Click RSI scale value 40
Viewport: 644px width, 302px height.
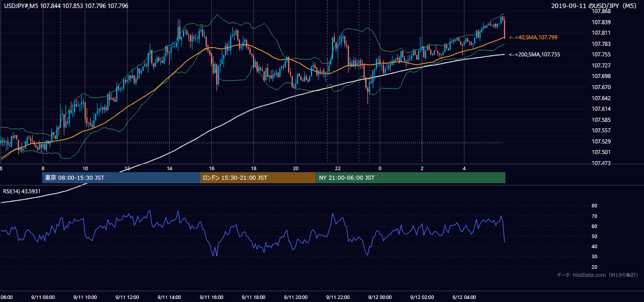[594, 246]
